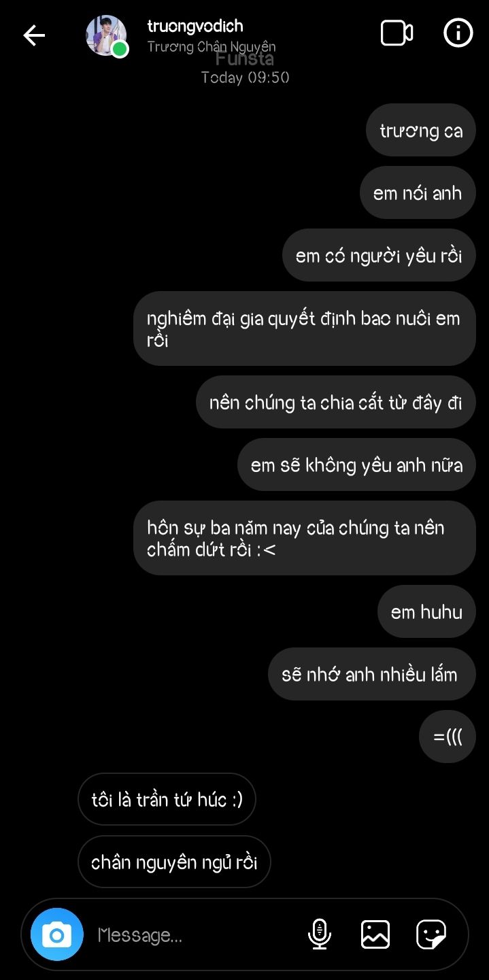Start a video call with truongvodich
The image size is (489, 980).
pos(397,33)
